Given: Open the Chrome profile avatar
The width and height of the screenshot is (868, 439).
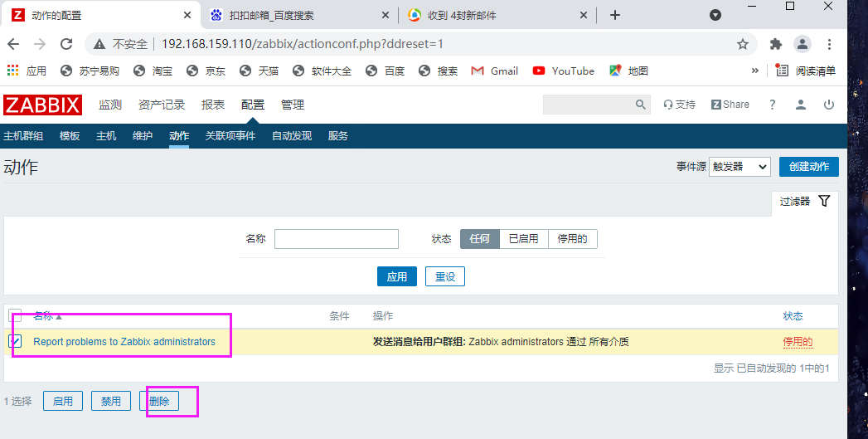Looking at the screenshot, I should [803, 44].
